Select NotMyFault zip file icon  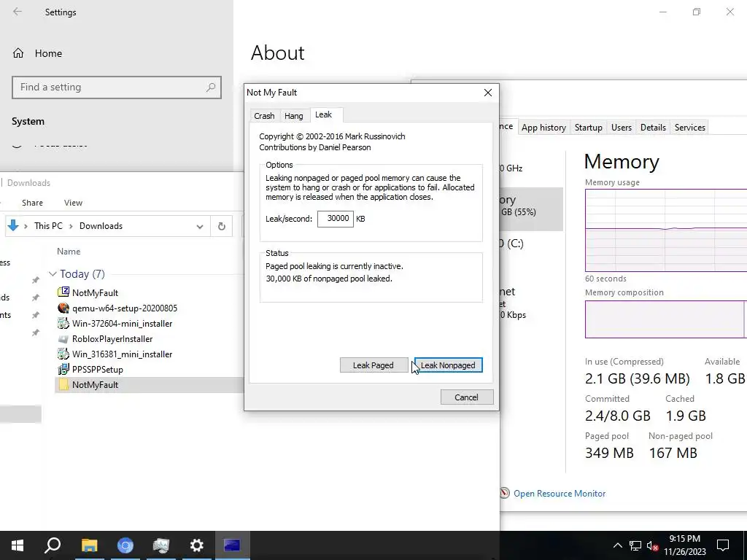[63, 292]
